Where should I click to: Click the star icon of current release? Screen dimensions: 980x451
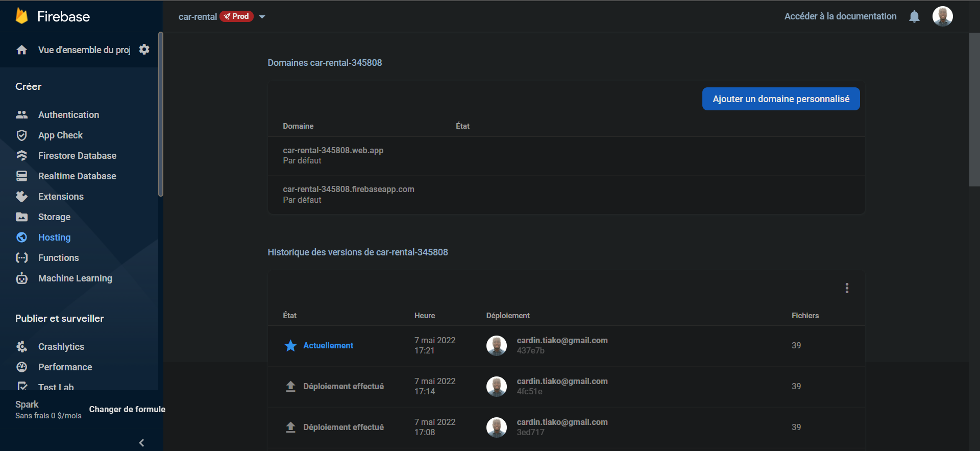(x=290, y=345)
